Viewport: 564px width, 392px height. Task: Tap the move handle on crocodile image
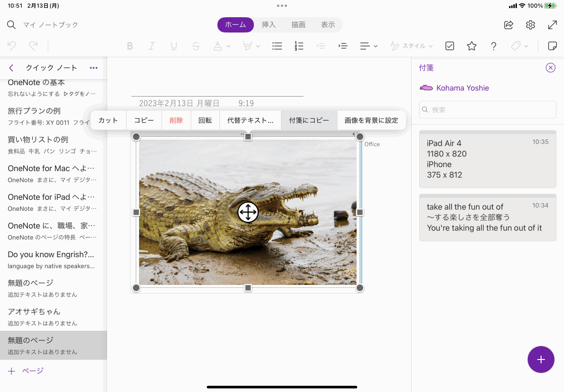click(x=248, y=212)
